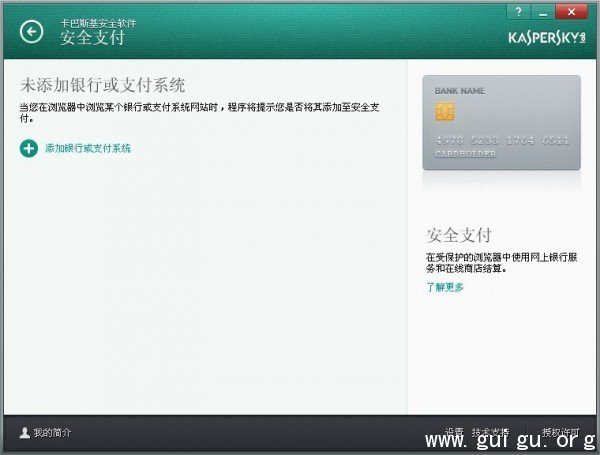Click the gray bank card image
Screen dimensions: 600x455
(x=501, y=122)
